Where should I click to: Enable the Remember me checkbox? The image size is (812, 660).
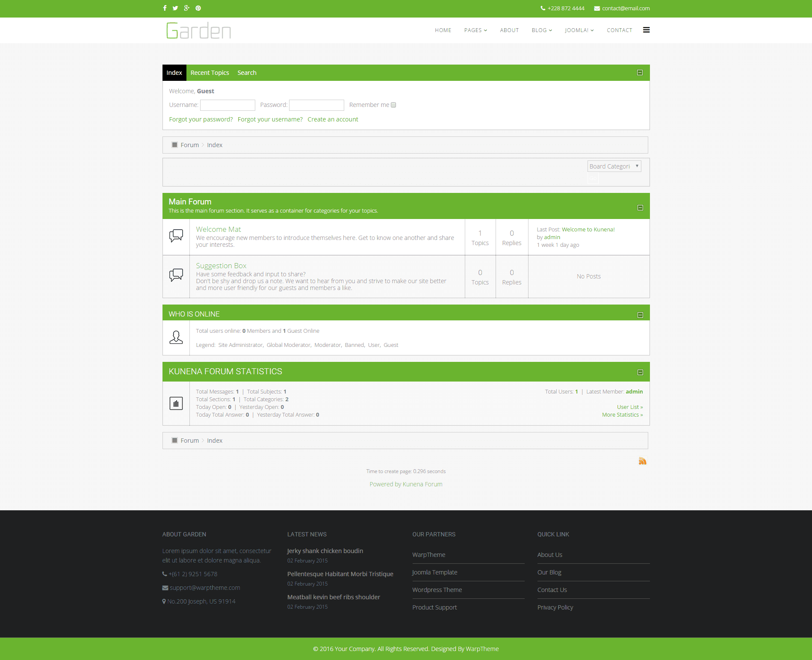[x=393, y=105]
